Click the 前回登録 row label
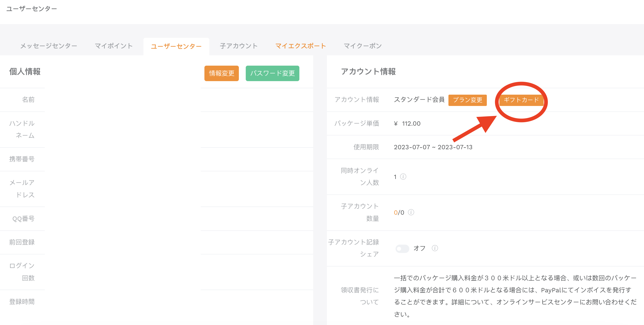The image size is (644, 325). pyautogui.click(x=22, y=242)
